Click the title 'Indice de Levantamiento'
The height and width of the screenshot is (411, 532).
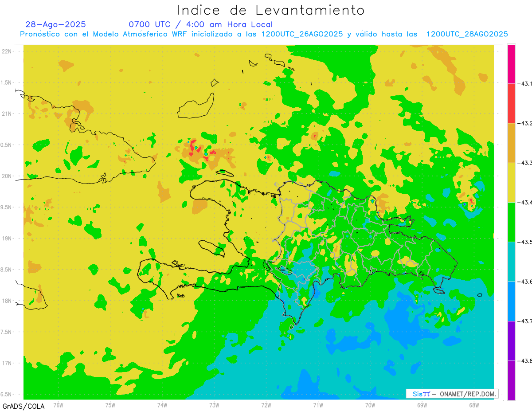coord(271,10)
